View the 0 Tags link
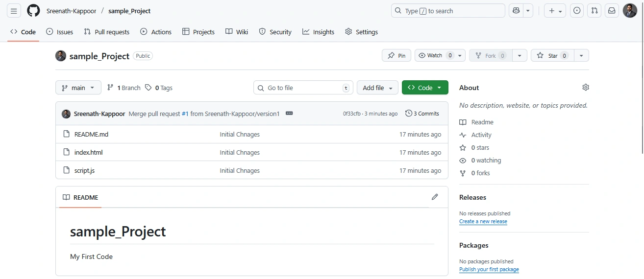 (x=159, y=88)
